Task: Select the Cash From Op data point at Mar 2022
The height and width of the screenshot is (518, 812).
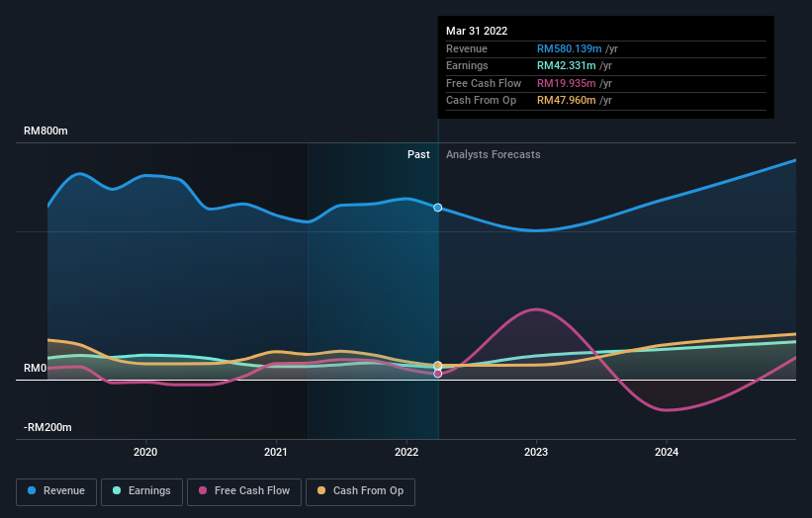Action: pyautogui.click(x=437, y=366)
